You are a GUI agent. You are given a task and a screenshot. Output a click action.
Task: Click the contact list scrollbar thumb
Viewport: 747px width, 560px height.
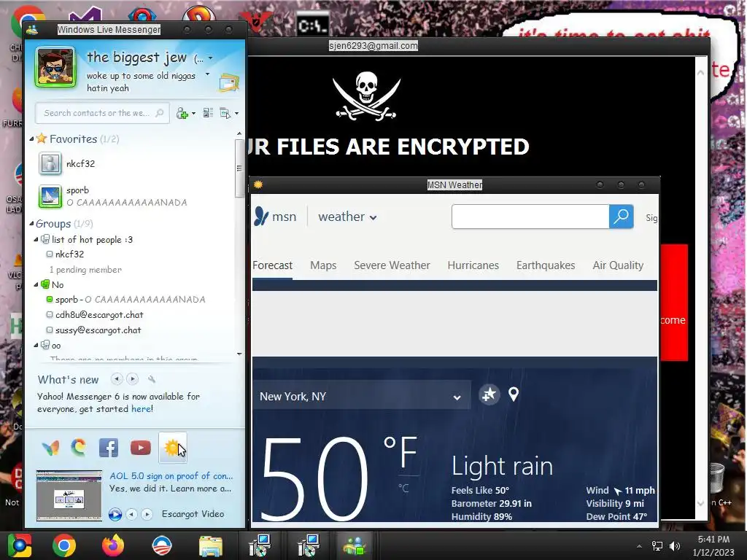pyautogui.click(x=239, y=168)
